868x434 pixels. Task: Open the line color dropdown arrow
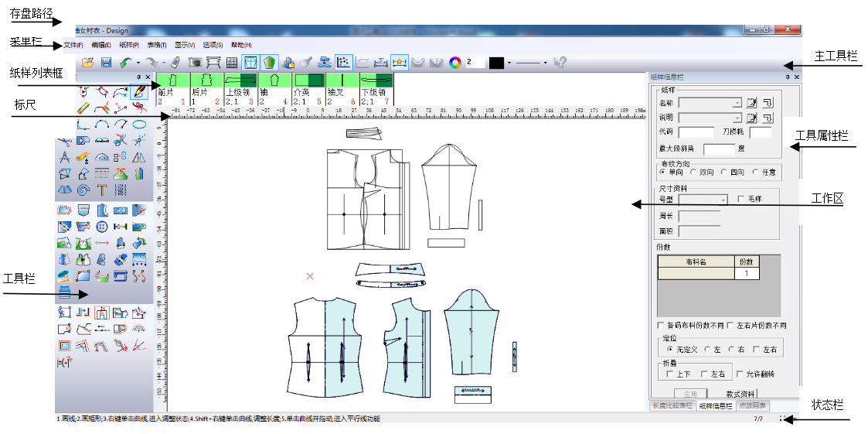coord(509,63)
